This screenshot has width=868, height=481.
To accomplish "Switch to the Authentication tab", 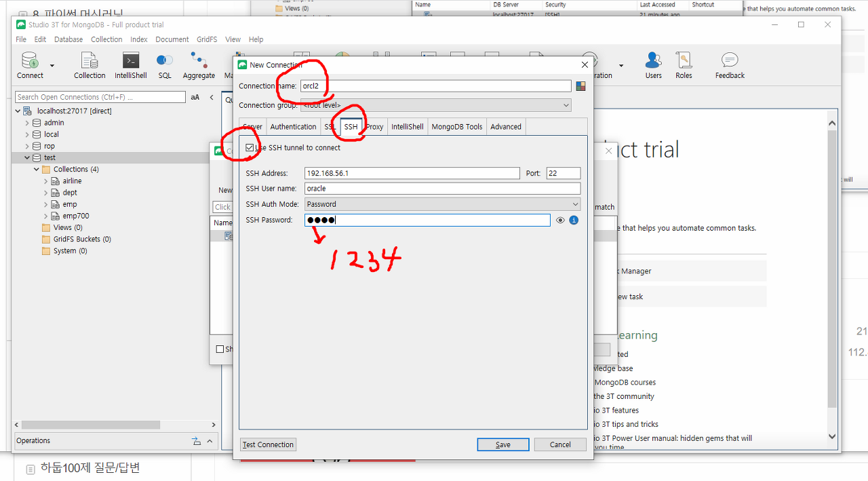I will [293, 127].
